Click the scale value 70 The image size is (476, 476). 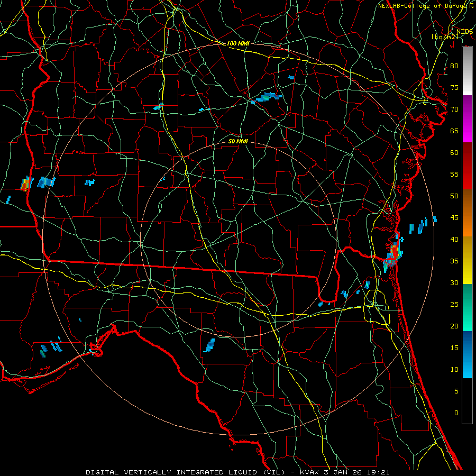pos(454,109)
